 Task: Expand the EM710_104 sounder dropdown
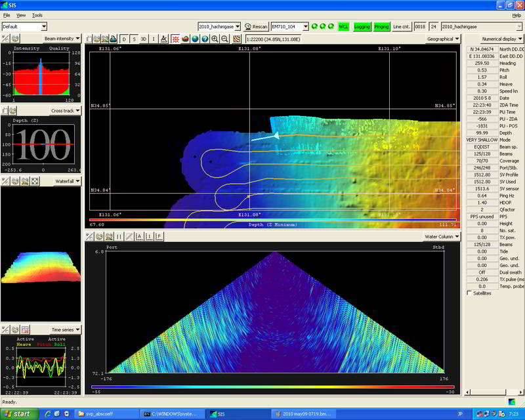point(306,26)
